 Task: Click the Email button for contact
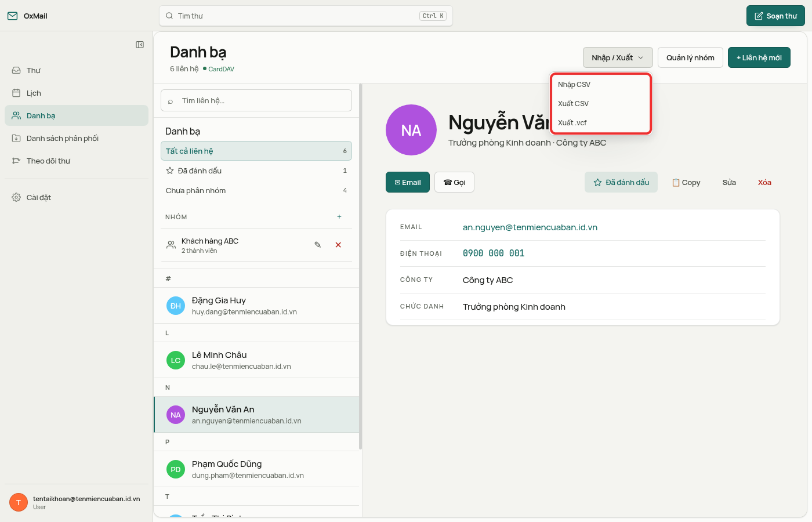click(x=408, y=182)
